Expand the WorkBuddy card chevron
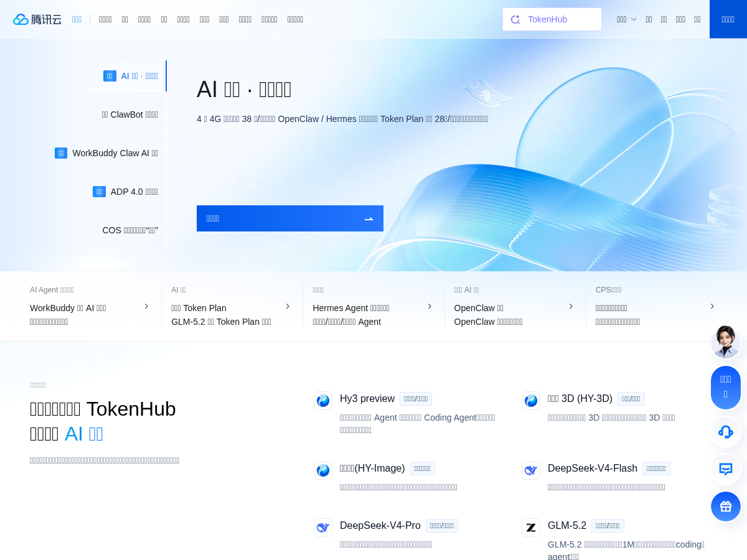Screen dimensions: 747x560 [146, 306]
